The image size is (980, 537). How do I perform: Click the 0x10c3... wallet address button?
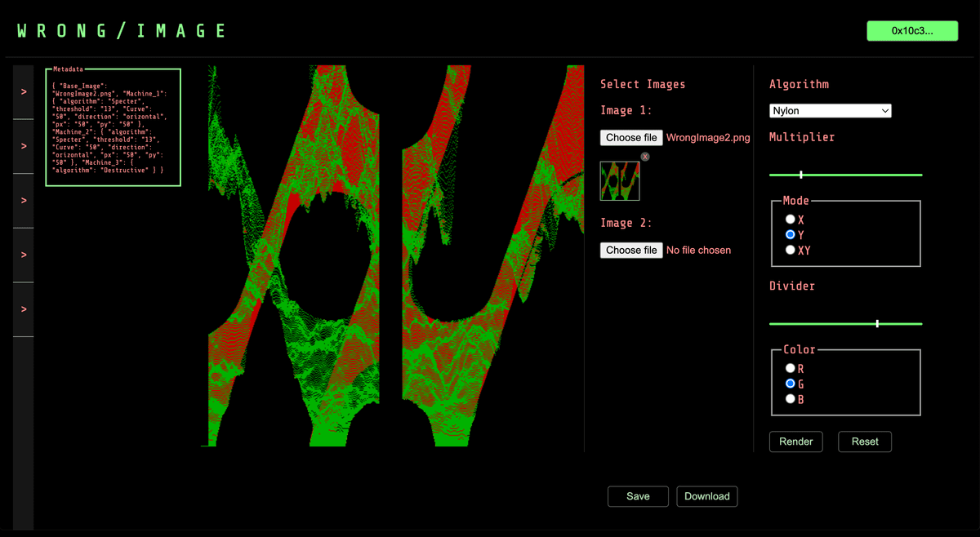tap(912, 31)
